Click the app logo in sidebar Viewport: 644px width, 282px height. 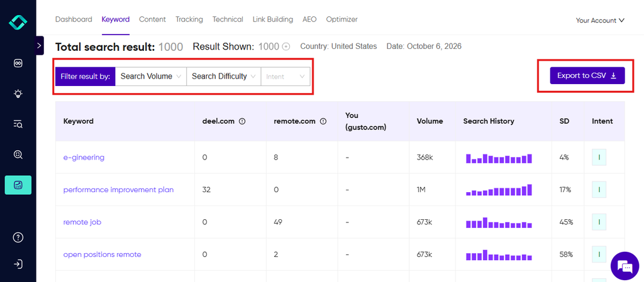pyautogui.click(x=18, y=22)
